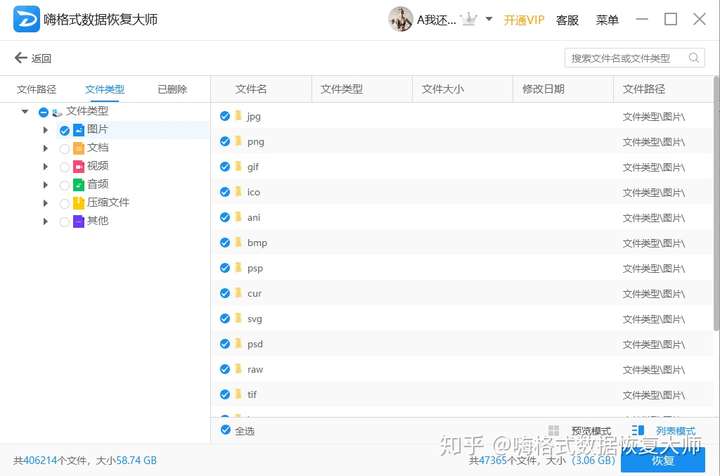Check the 其他 category checkbox
This screenshot has width=720, height=476.
point(64,222)
